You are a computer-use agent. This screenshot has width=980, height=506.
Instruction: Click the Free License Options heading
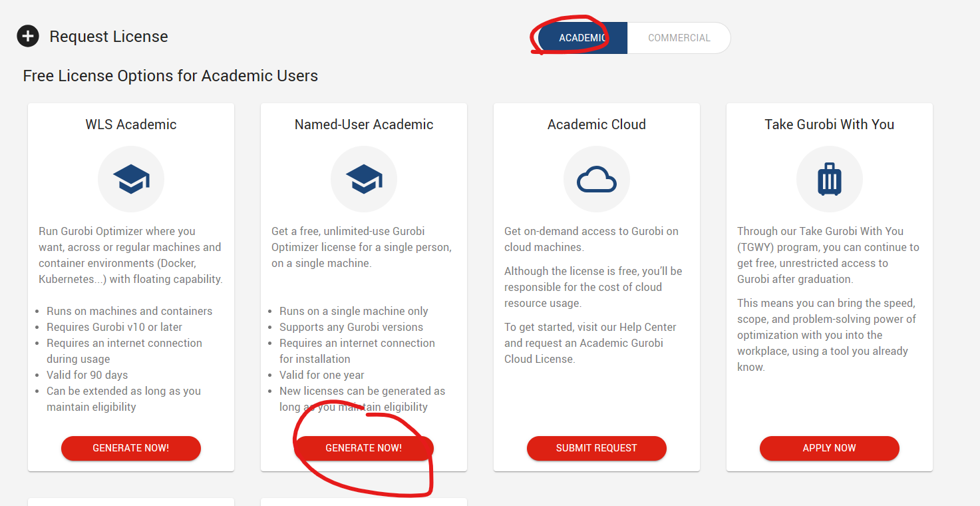pyautogui.click(x=170, y=76)
